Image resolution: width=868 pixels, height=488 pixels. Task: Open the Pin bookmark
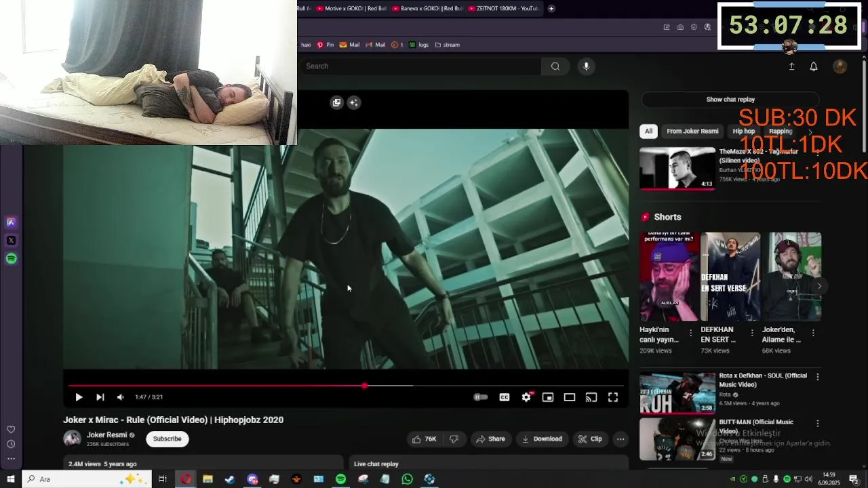coord(325,45)
